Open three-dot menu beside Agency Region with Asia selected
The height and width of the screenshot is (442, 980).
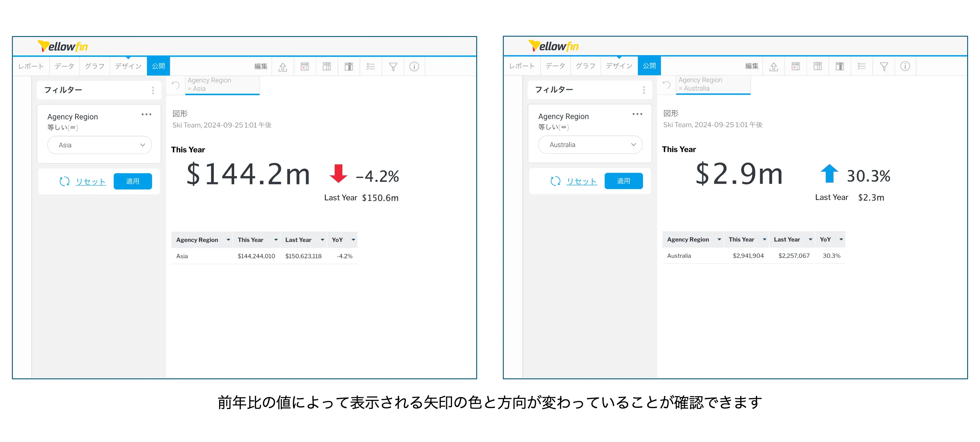pyautogui.click(x=146, y=114)
